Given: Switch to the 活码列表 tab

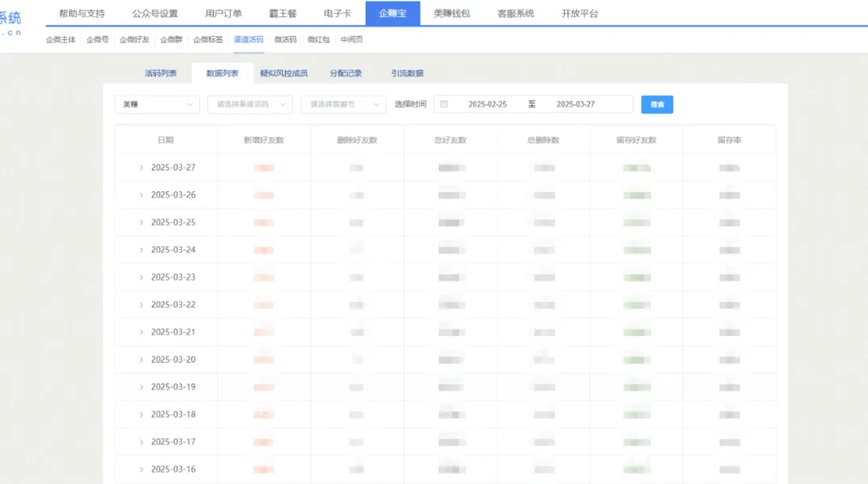Looking at the screenshot, I should coord(161,73).
